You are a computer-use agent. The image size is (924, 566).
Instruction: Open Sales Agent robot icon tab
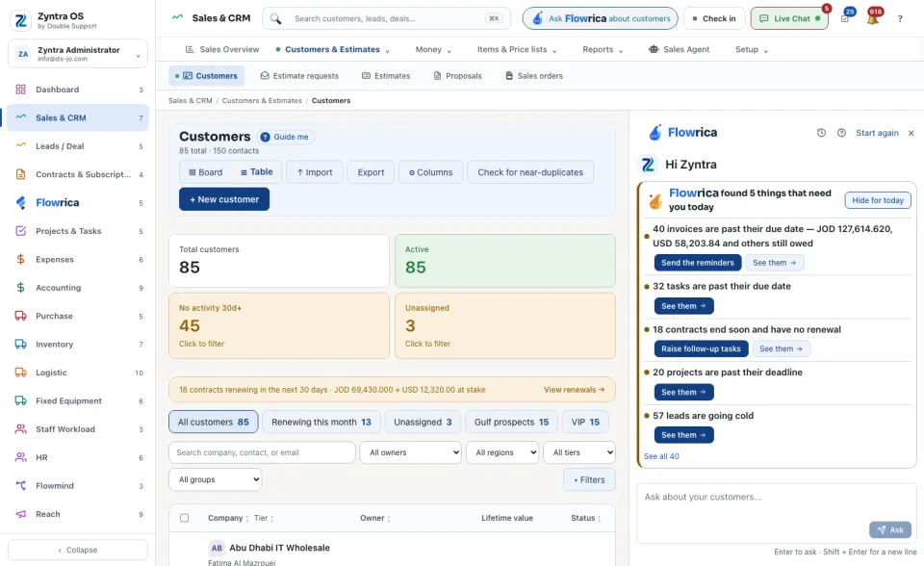(x=654, y=49)
